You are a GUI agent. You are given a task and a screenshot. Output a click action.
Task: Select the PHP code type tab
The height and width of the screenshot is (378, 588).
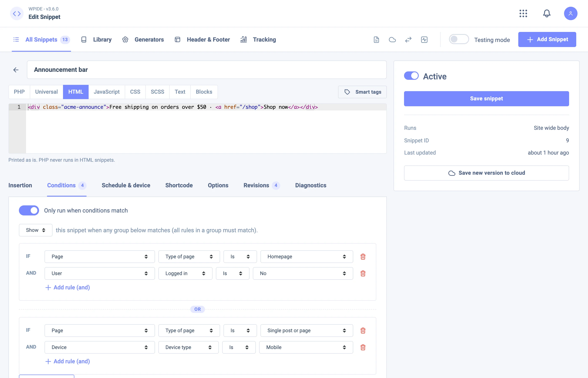point(19,92)
